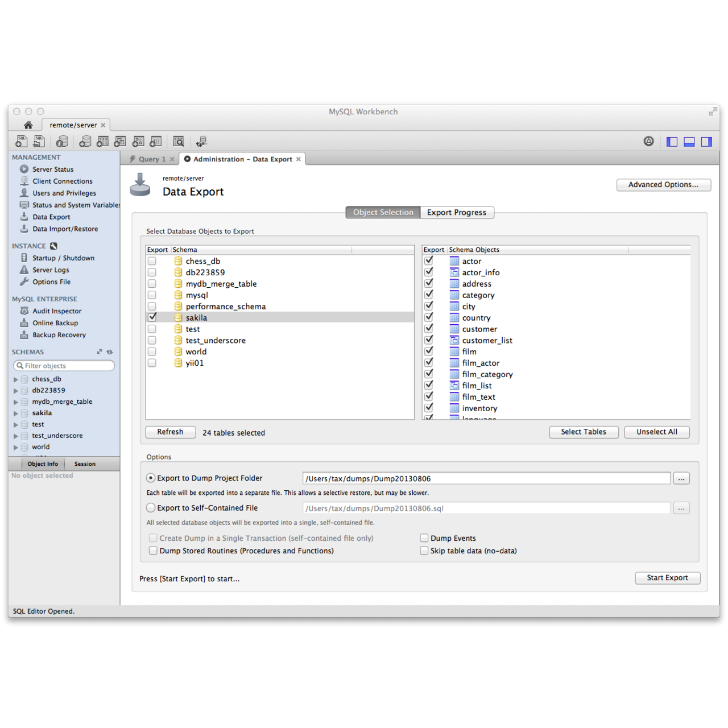
Task: Click the new SQL tab toolbar icon
Action: (x=22, y=142)
